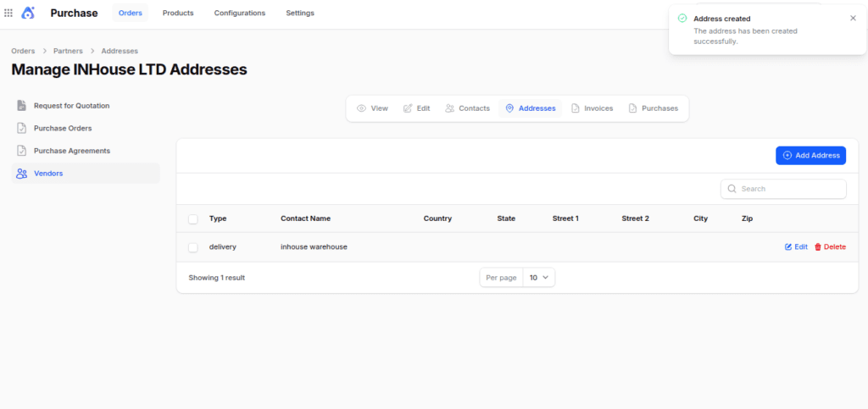Click the 'inhouse warehouse' contact name cell

314,247
